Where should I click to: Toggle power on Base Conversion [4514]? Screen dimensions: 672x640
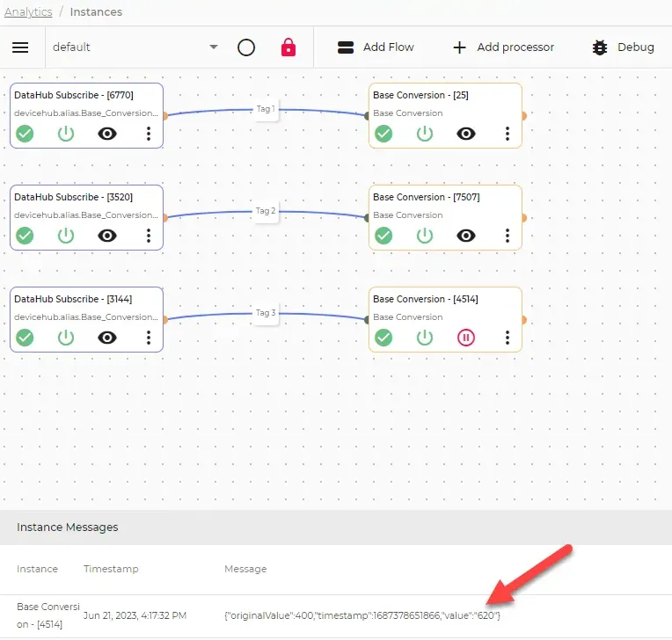[425, 338]
